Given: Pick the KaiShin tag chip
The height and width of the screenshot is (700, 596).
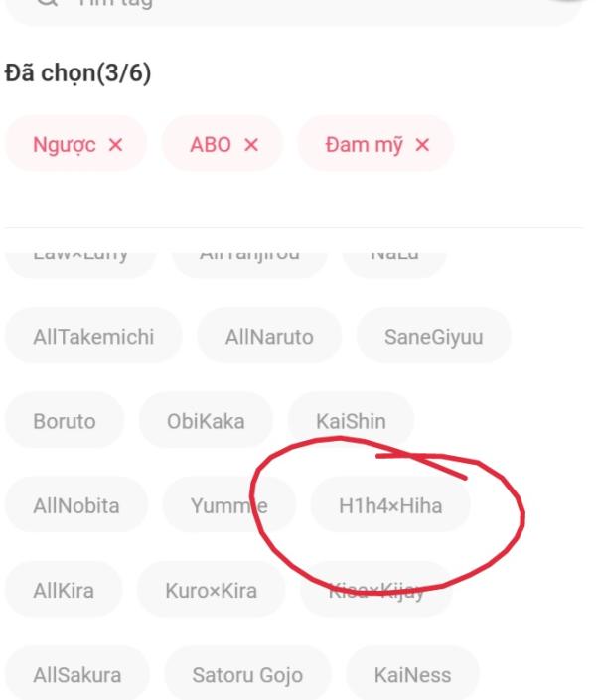Looking at the screenshot, I should (x=351, y=421).
